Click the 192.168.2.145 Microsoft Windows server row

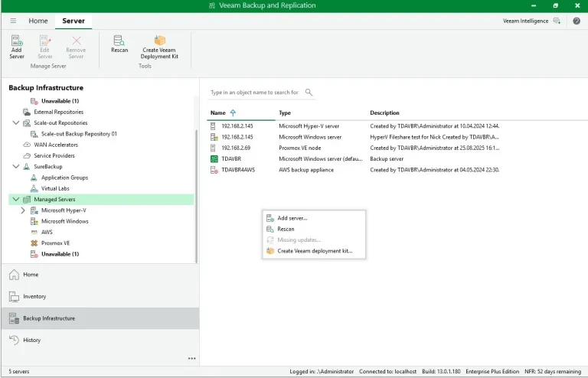click(x=354, y=137)
